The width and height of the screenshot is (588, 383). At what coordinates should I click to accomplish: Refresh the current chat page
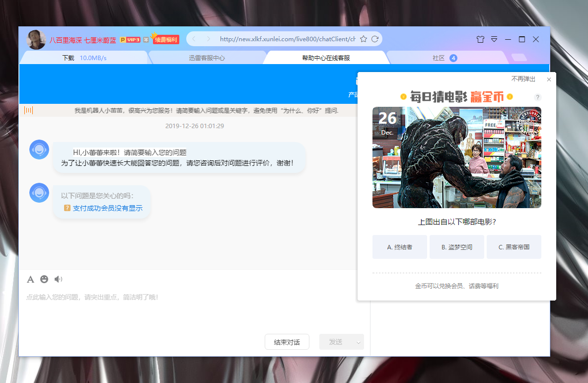[375, 38]
